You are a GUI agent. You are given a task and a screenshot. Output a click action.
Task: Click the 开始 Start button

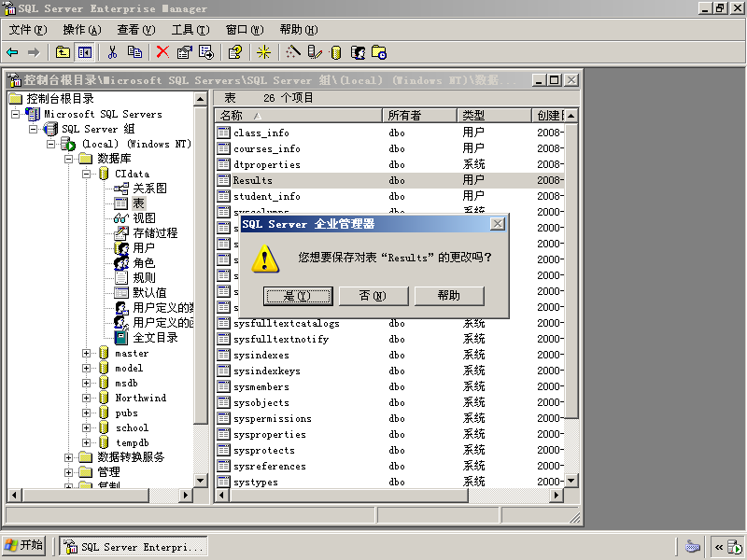pos(24,545)
